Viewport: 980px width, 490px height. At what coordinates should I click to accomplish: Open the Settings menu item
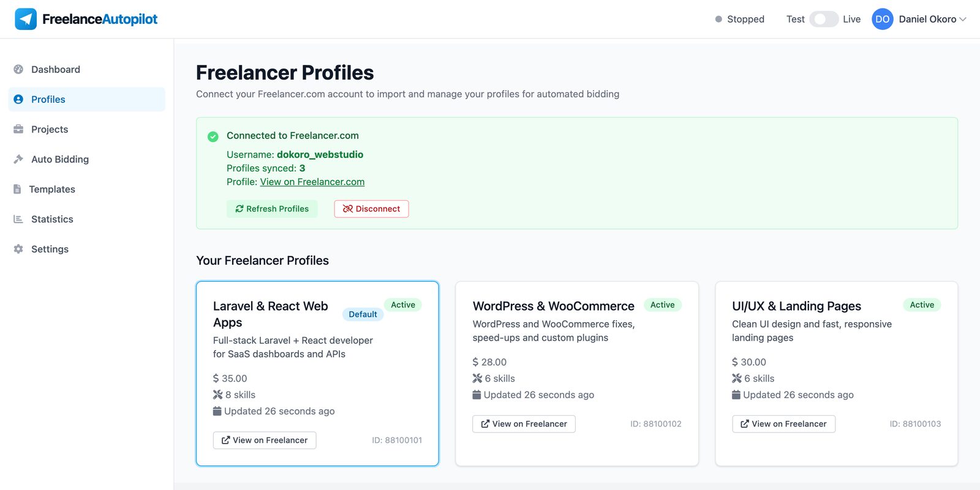click(86, 249)
